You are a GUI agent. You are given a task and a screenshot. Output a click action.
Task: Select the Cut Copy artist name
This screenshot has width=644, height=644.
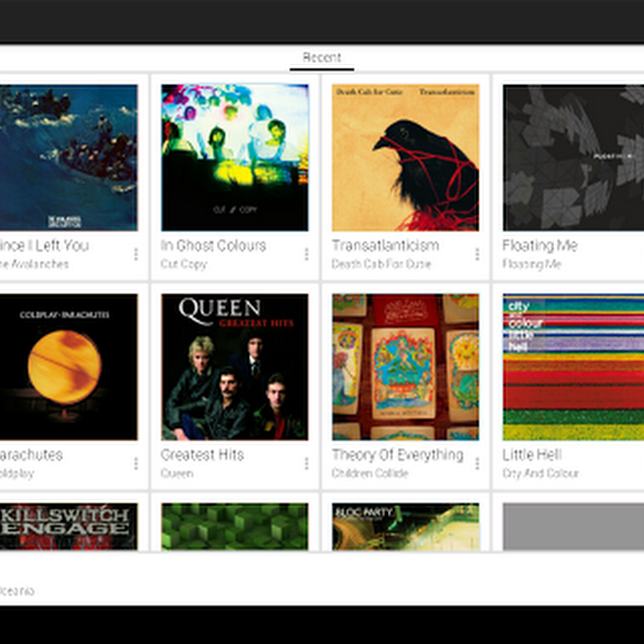[x=184, y=263]
